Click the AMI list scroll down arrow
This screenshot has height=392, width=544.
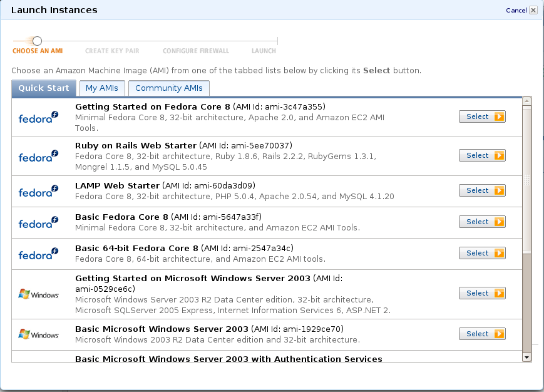pos(526,358)
